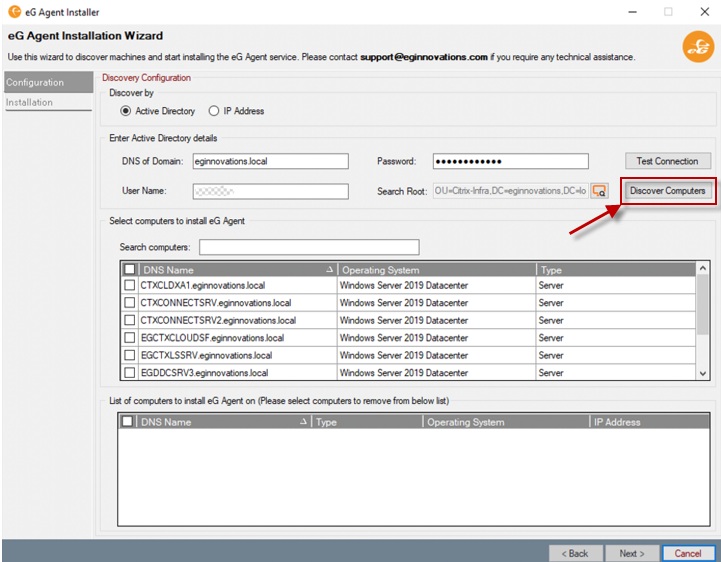The image size is (721, 562).
Task: Go to previous step with Back
Action: (x=575, y=553)
